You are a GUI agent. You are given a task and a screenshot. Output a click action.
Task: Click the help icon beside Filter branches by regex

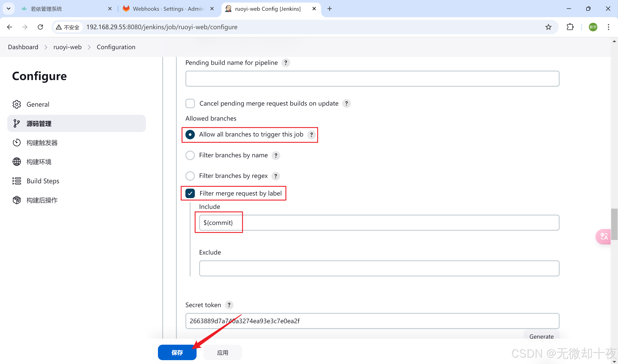click(x=276, y=176)
